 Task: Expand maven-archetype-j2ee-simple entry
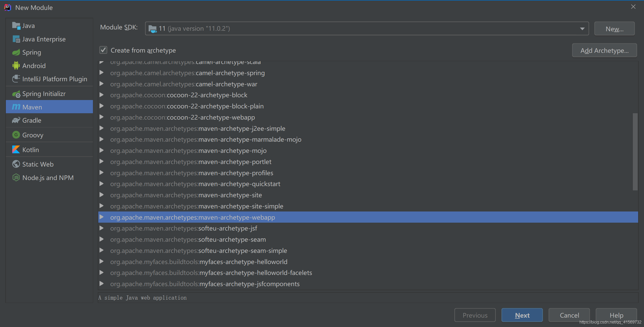pyautogui.click(x=102, y=128)
